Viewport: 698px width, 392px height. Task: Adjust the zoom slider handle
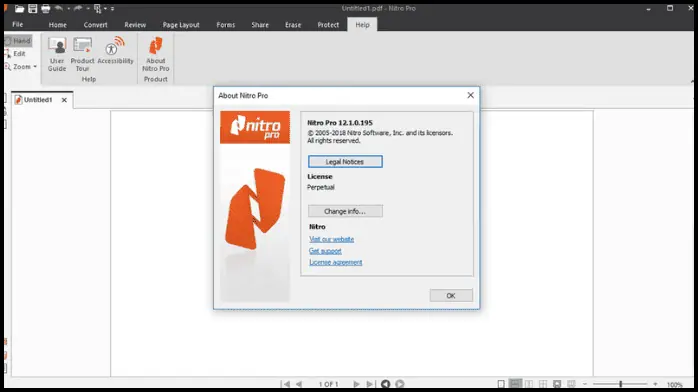pos(620,384)
